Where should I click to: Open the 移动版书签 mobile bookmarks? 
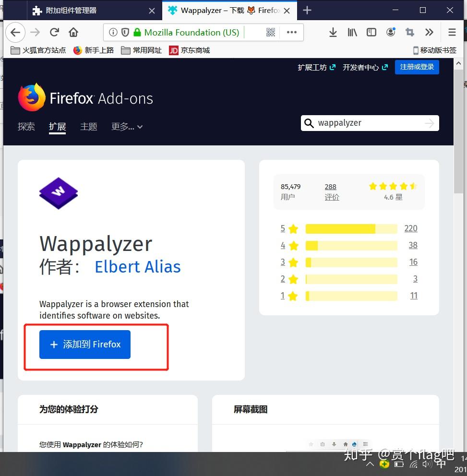(434, 50)
